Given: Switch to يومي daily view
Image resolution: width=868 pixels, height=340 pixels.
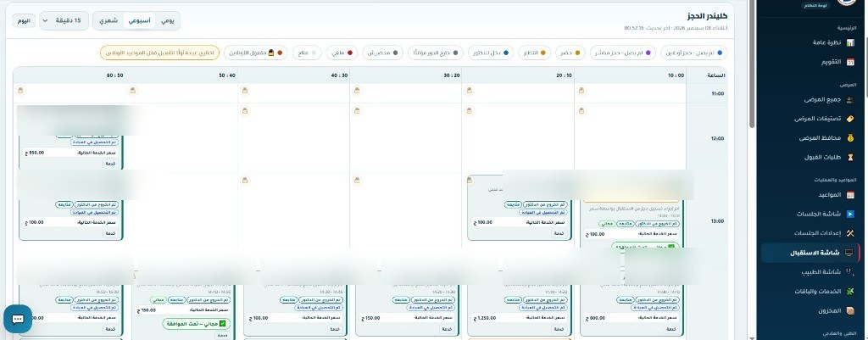Looking at the screenshot, I should (168, 20).
